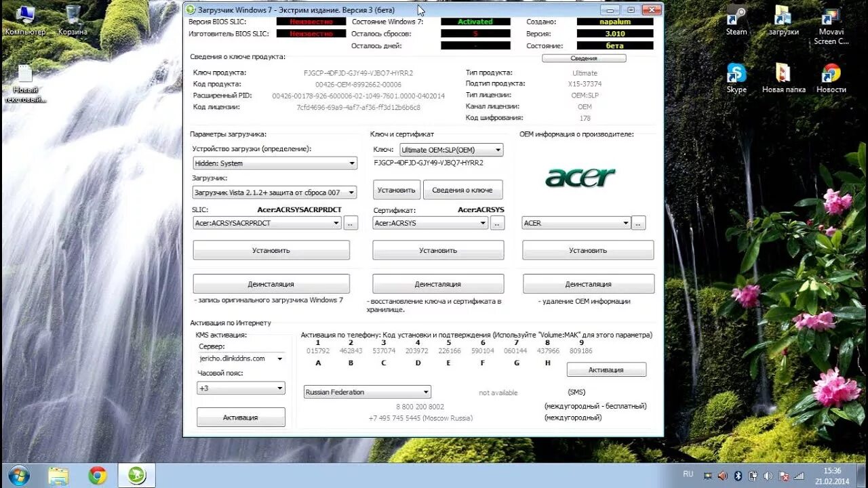Screen dimensions: 868x488
Task: Click license code 7cfd4696-69a9-4af7-af36-ff3d12b6b6c8
Action: (359, 107)
